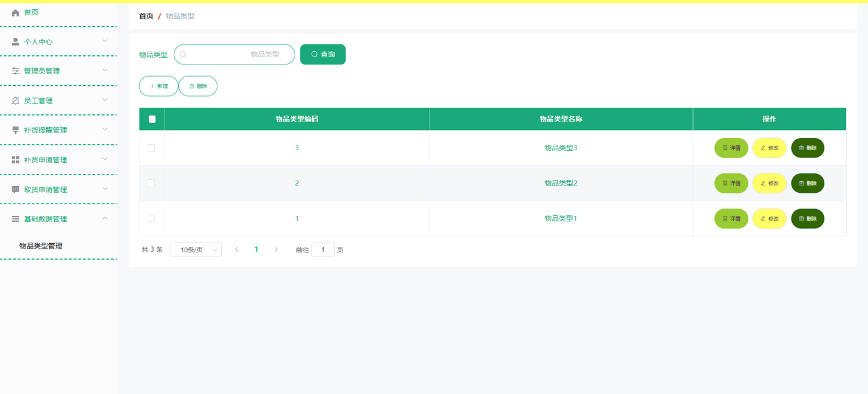The image size is (868, 394).
Task: Click the 物品类型编码 column header
Action: [296, 119]
